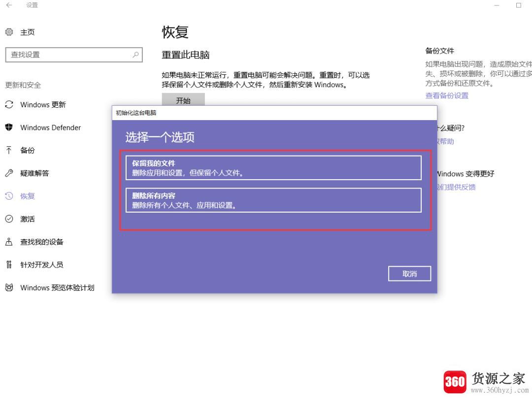The width and height of the screenshot is (532, 408).
Task: Maximize the Settings window
Action: point(518,5)
